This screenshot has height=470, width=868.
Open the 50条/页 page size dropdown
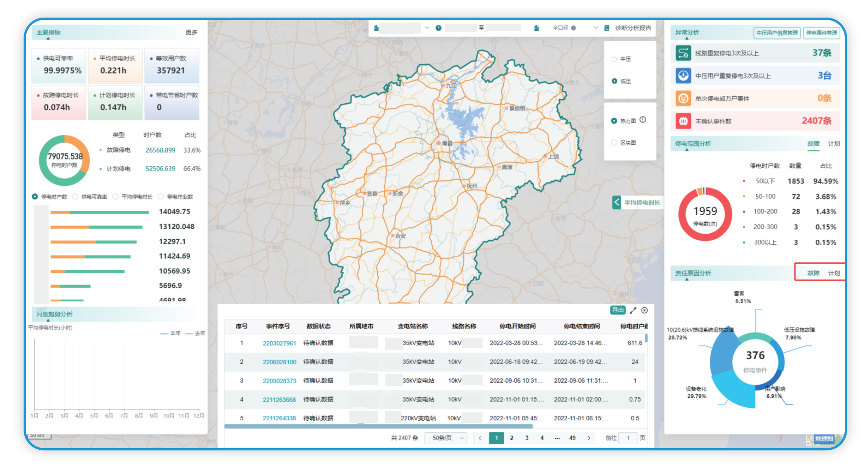446,438
